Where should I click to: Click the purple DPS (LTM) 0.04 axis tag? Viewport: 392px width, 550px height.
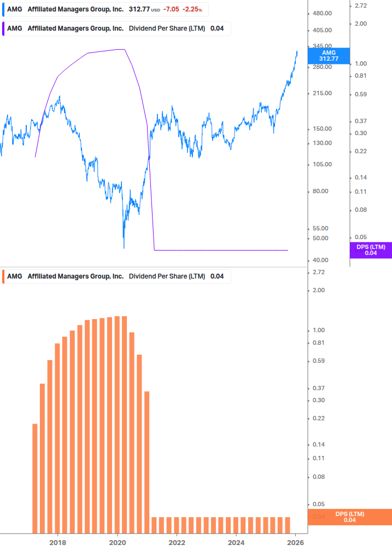click(x=371, y=250)
